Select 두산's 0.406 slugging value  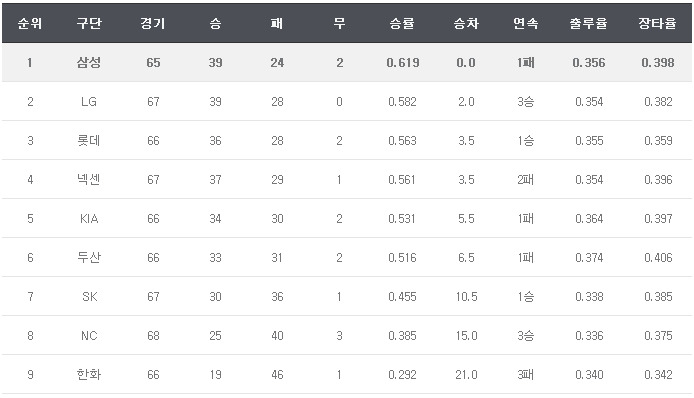(658, 258)
